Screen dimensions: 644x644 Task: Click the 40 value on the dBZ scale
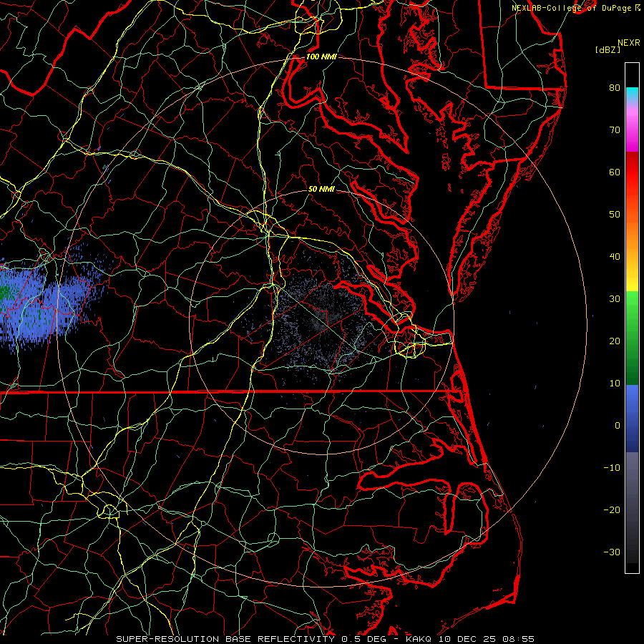click(615, 257)
